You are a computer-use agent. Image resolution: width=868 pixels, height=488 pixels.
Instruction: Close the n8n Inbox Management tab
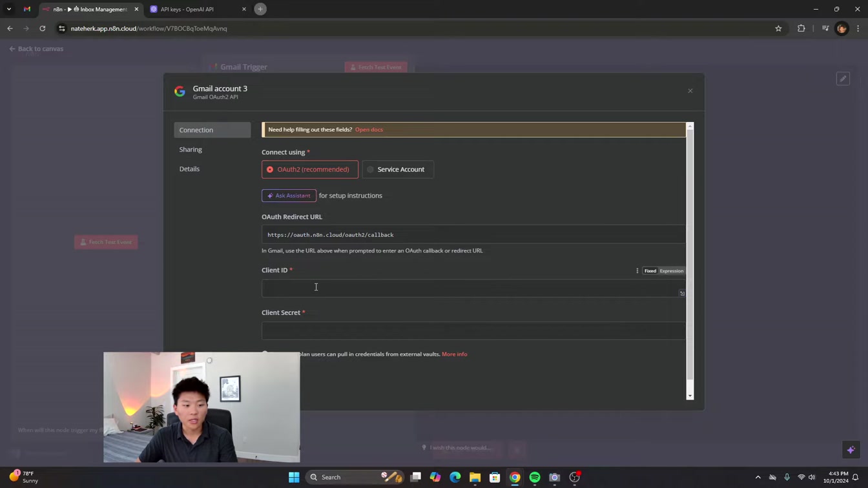point(136,9)
